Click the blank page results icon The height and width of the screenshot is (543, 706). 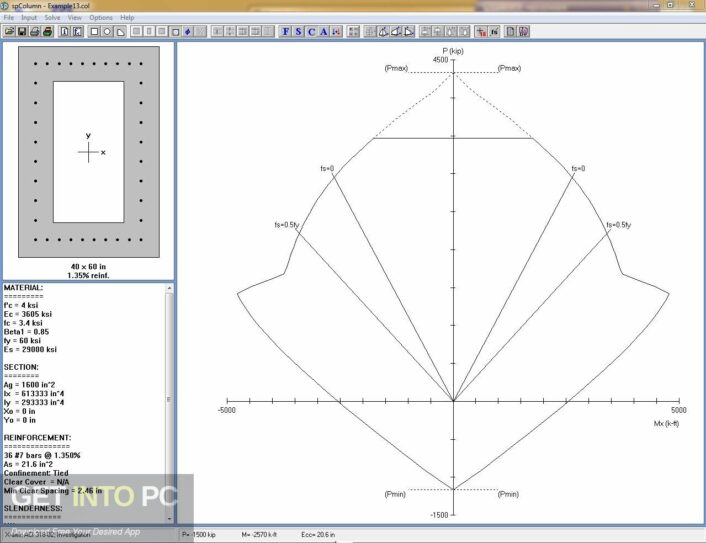pyautogui.click(x=511, y=32)
